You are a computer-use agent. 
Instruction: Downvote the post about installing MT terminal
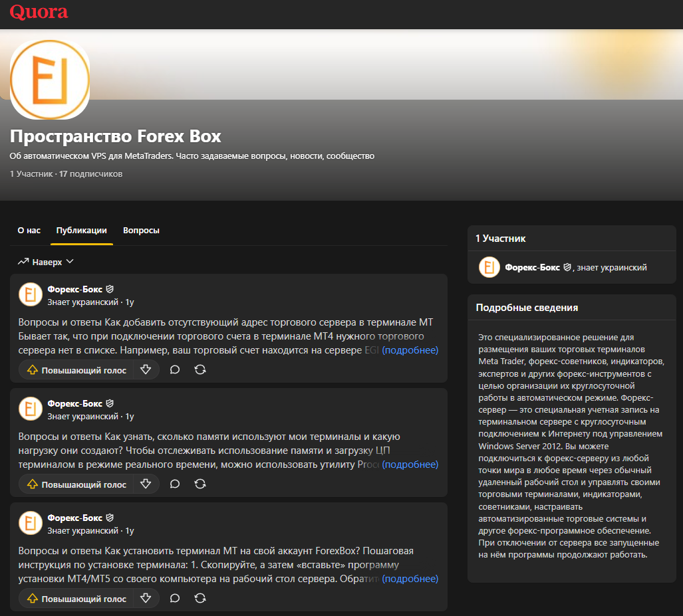click(x=146, y=599)
